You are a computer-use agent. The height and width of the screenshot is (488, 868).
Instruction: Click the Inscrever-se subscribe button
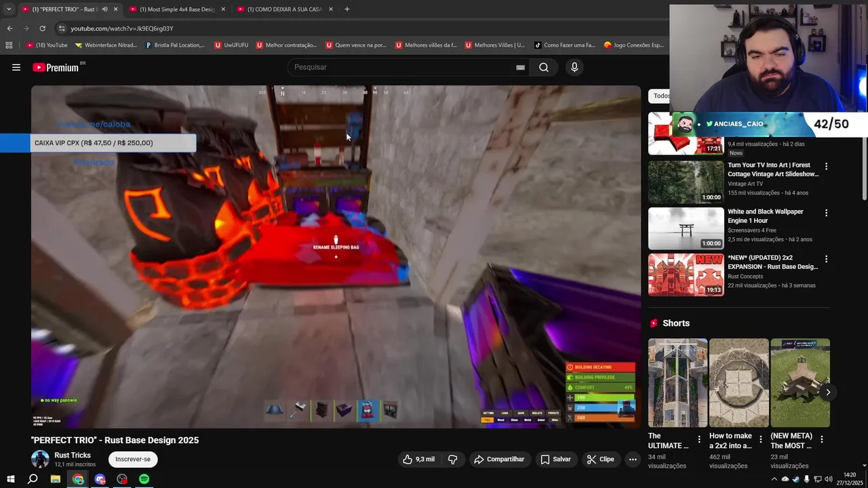[x=133, y=460]
